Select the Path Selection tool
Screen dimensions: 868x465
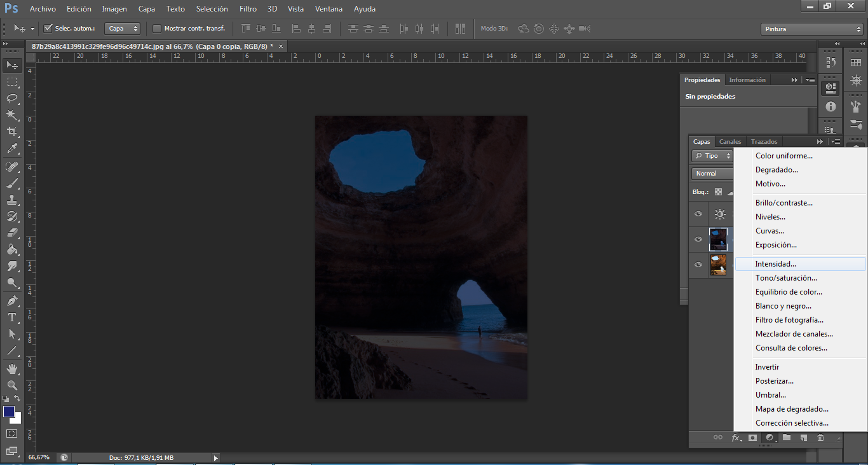tap(12, 333)
